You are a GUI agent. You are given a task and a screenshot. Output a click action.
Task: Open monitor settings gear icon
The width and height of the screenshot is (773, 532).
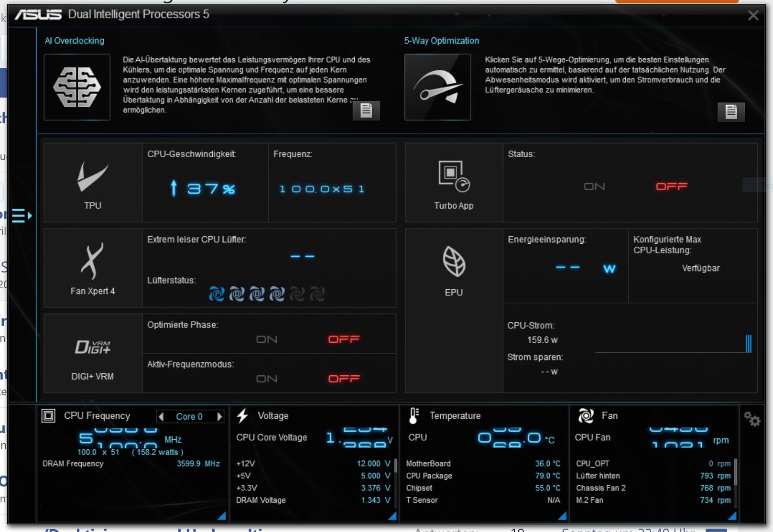click(752, 419)
